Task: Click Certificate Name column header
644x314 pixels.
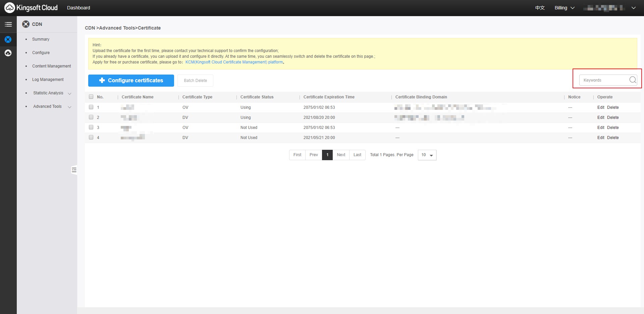Action: click(138, 97)
